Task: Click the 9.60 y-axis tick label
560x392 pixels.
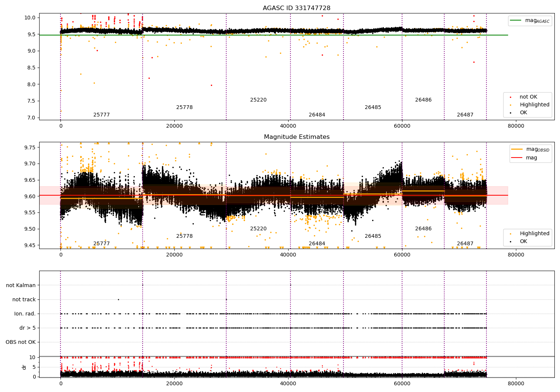Action: point(29,196)
